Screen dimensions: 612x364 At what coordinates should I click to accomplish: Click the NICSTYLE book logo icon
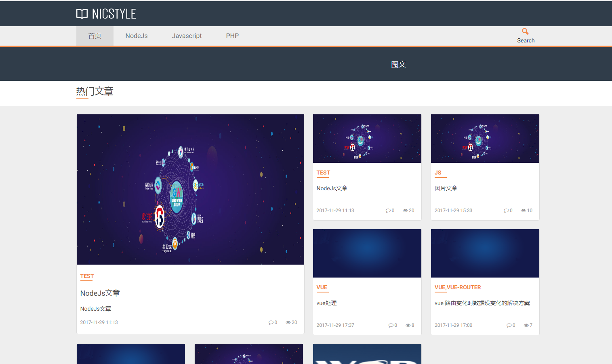click(82, 14)
